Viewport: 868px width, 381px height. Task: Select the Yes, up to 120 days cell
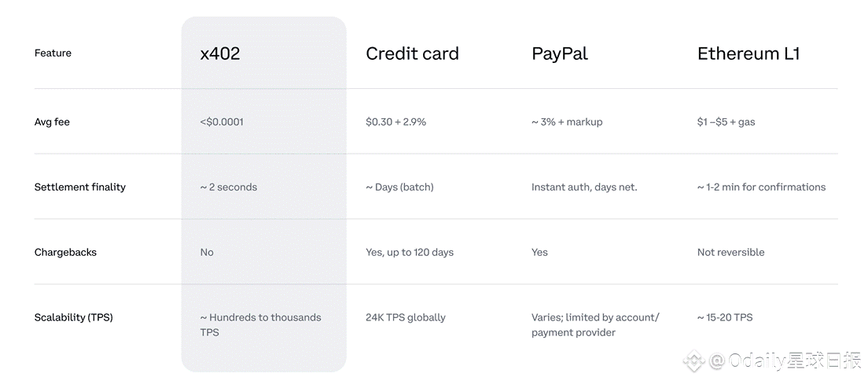(x=410, y=253)
